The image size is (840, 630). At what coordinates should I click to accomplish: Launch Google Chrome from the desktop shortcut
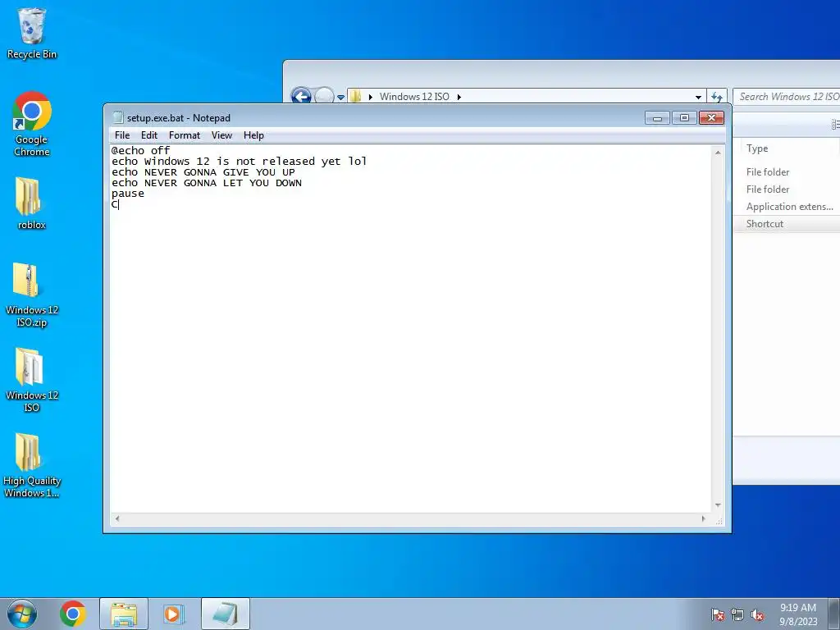pos(32,124)
